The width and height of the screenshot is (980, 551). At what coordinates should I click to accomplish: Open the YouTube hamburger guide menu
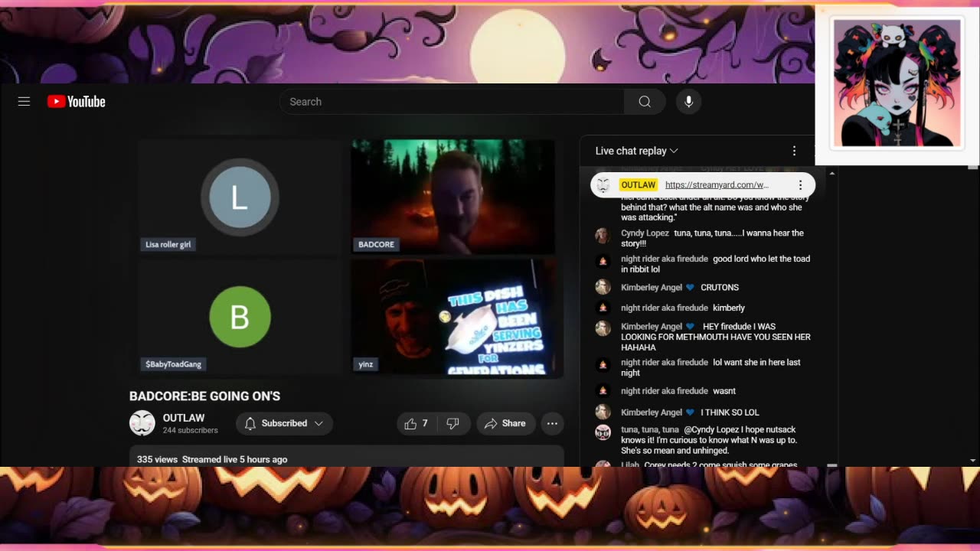[24, 102]
